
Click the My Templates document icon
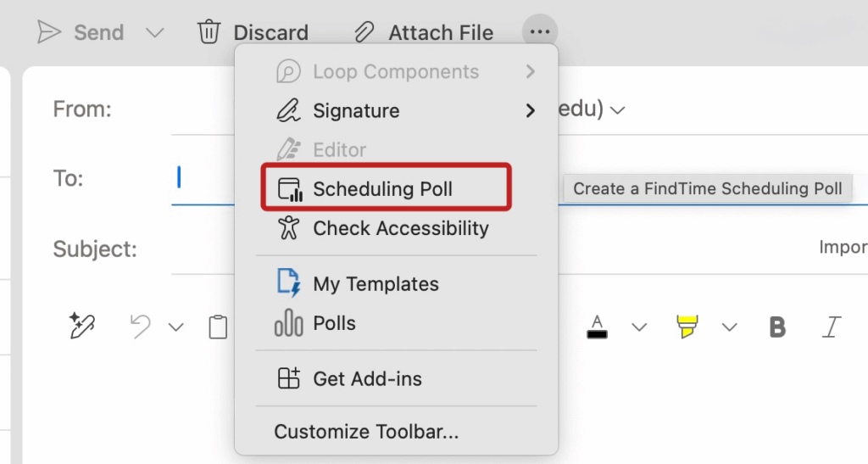pyautogui.click(x=289, y=283)
